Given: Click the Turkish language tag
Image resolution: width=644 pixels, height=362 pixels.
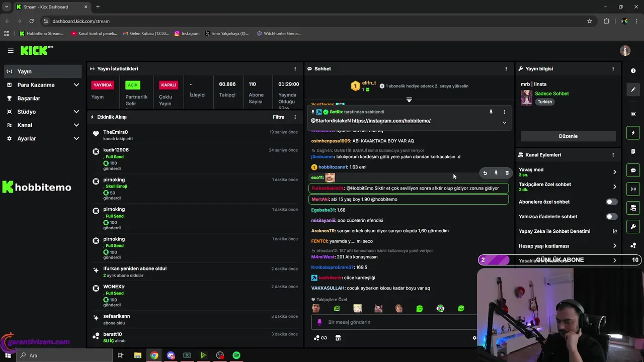Looking at the screenshot, I should coord(544,102).
